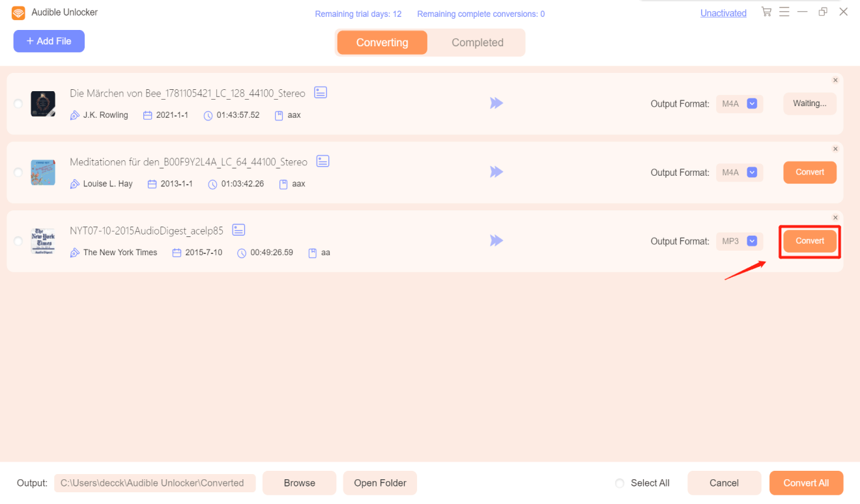Click double-arrow icon in Meditationen row
The image size is (860, 504).
[x=496, y=172]
